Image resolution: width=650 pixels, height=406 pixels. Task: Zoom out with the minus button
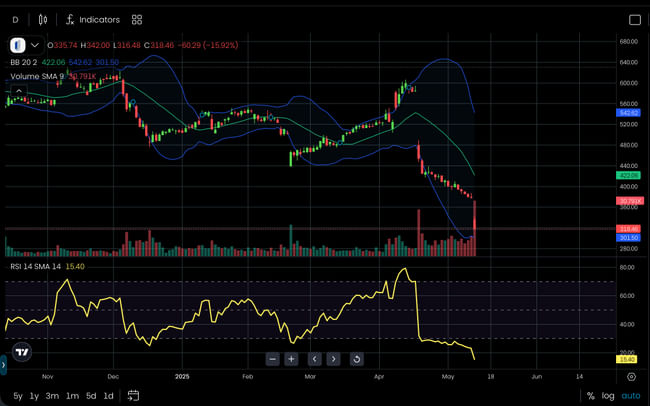coord(272,359)
